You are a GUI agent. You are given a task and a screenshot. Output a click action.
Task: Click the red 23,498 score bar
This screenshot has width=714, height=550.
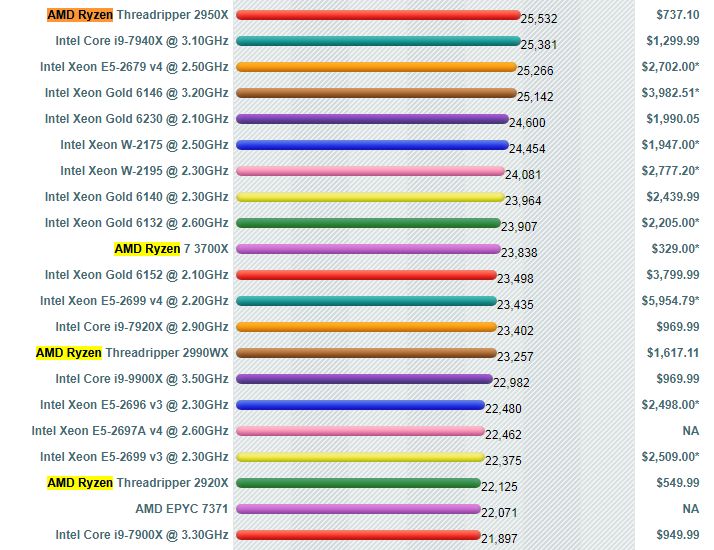tap(366, 275)
